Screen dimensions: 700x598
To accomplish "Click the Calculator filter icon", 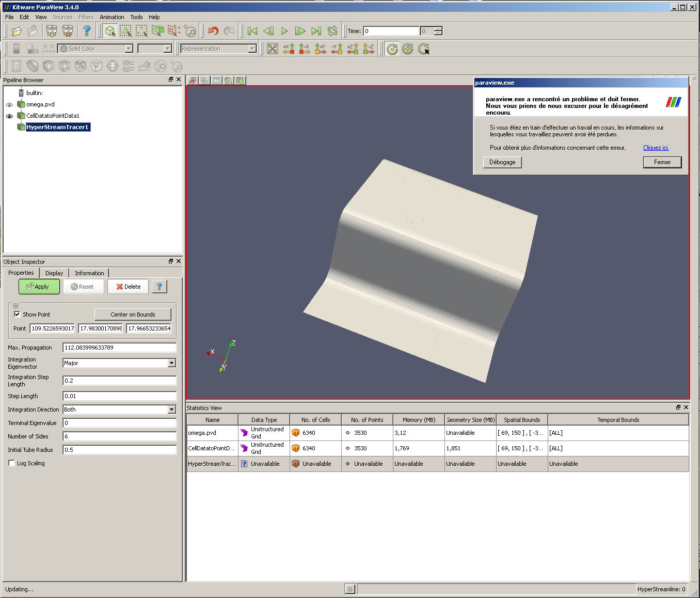I will pyautogui.click(x=17, y=66).
